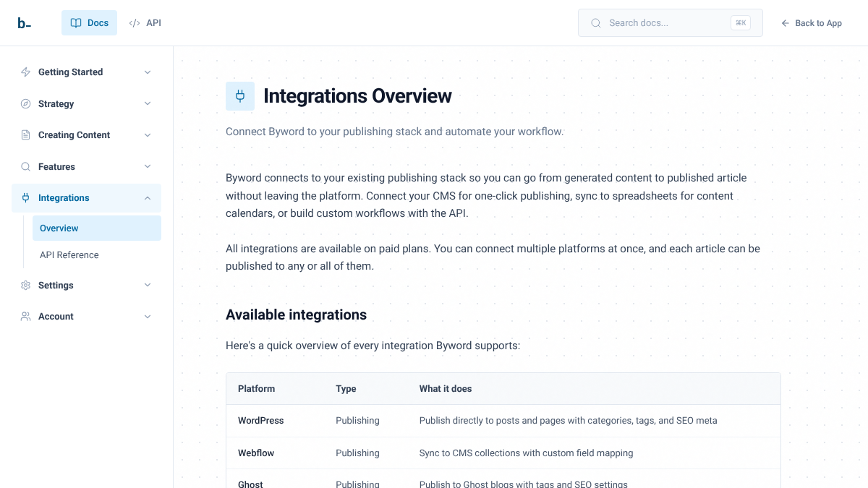
Task: Click the Ghost table cell
Action: pos(250,484)
